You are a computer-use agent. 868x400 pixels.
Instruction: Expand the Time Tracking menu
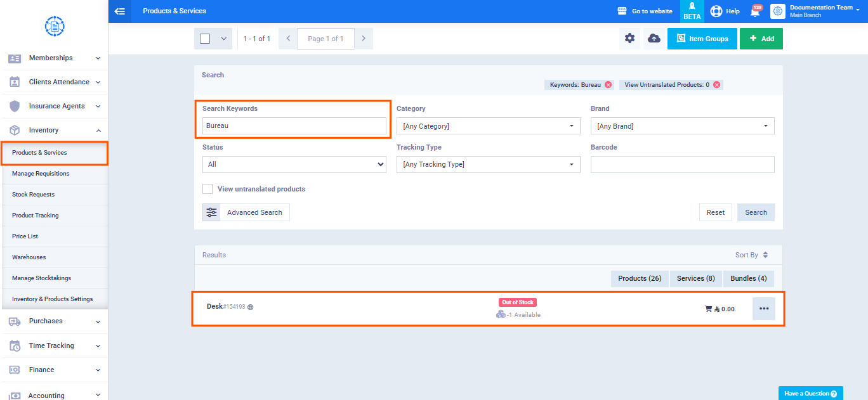tap(98, 345)
